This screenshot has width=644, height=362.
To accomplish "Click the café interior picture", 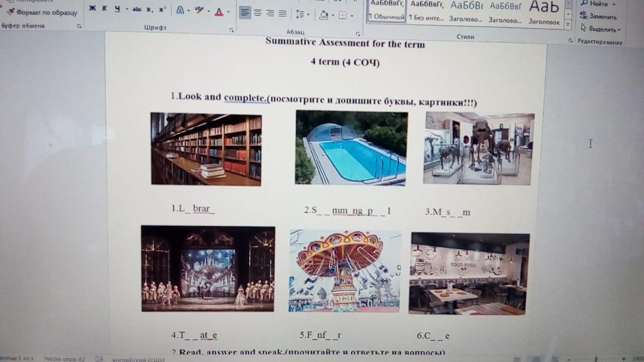I will [469, 274].
